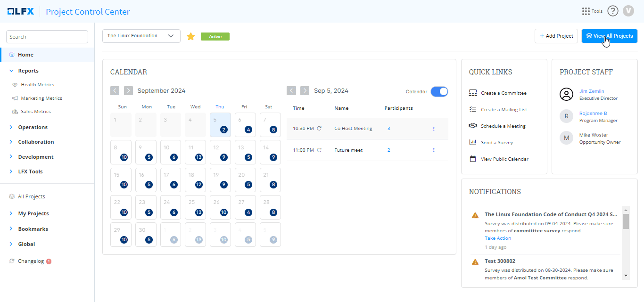Advance to next day after Sep 5

pos(305,91)
